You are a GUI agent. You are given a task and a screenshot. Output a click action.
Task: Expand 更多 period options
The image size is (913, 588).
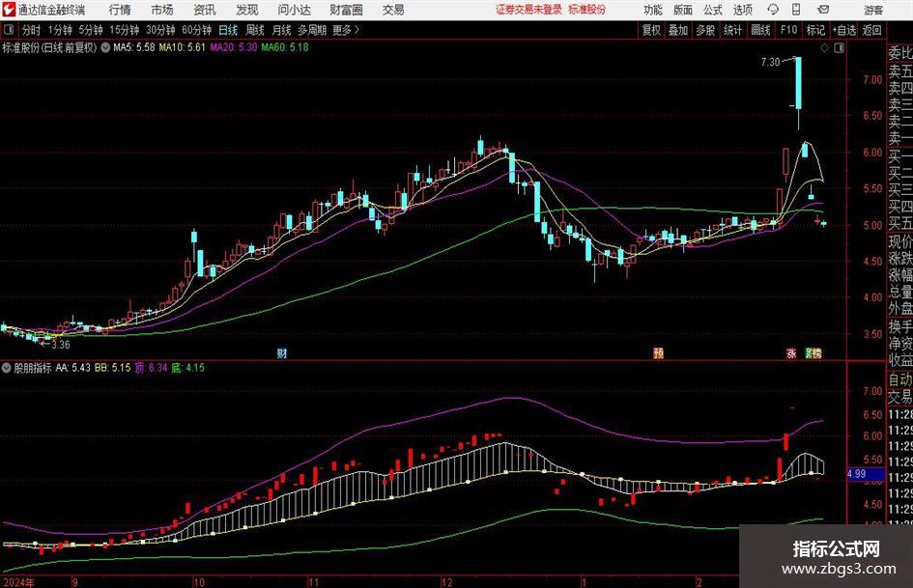[x=346, y=30]
